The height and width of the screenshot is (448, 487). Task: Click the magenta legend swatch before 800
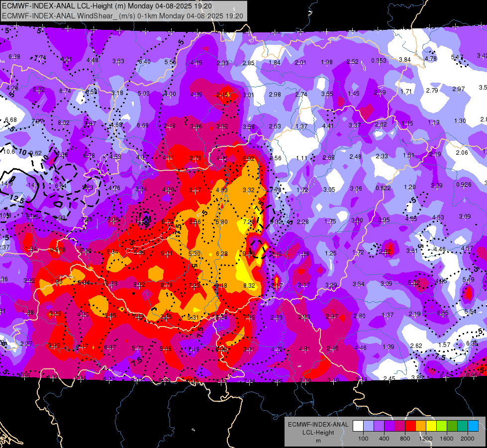[400, 426]
